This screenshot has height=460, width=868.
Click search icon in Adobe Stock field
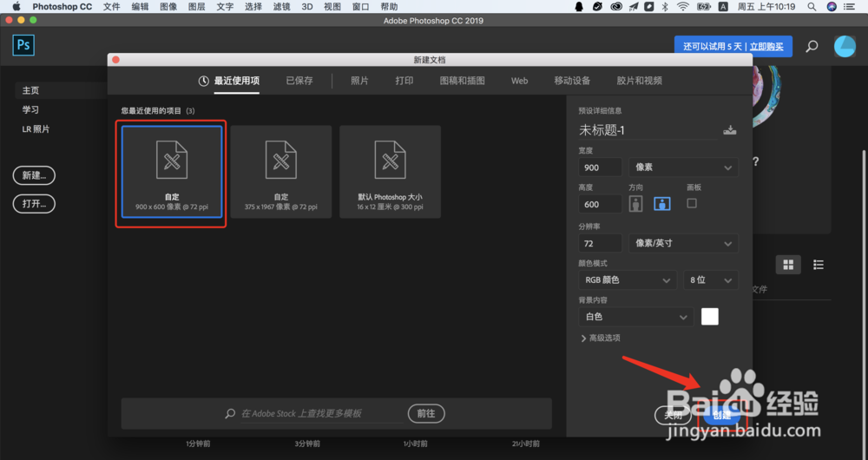[230, 413]
